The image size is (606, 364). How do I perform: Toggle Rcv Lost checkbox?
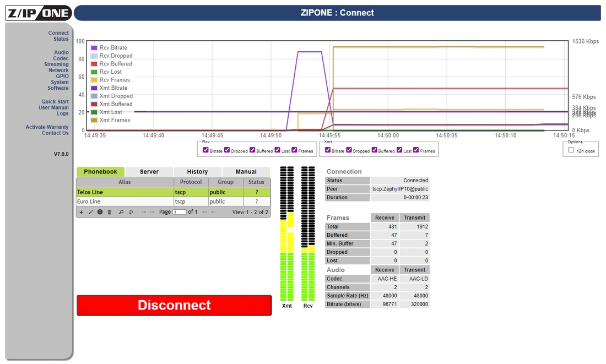point(278,150)
